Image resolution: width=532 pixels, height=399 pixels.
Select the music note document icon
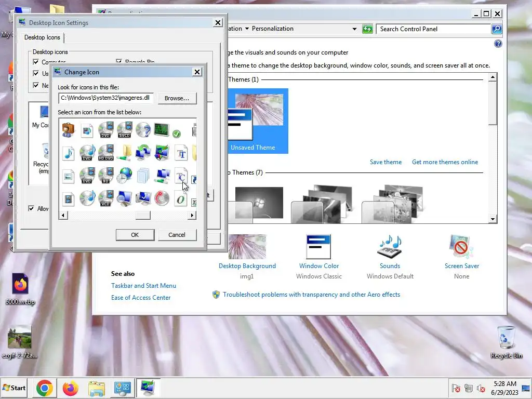(x=69, y=153)
